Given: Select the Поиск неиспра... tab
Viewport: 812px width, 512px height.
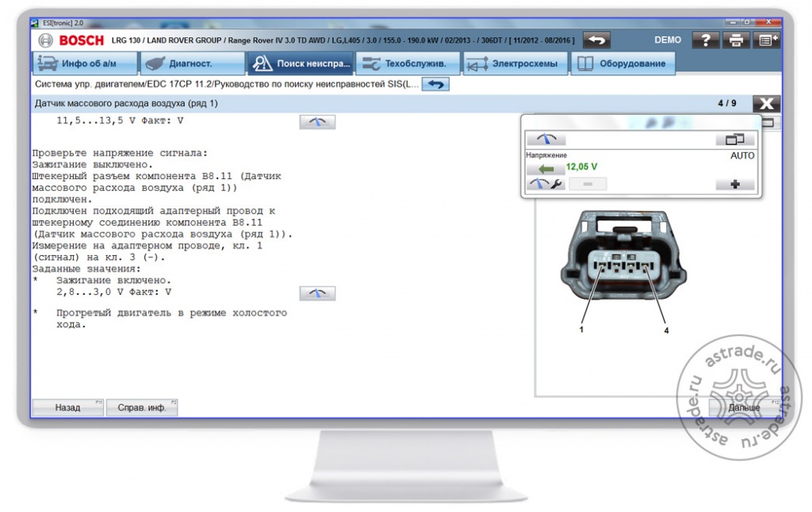Looking at the screenshot, I should click(x=301, y=63).
